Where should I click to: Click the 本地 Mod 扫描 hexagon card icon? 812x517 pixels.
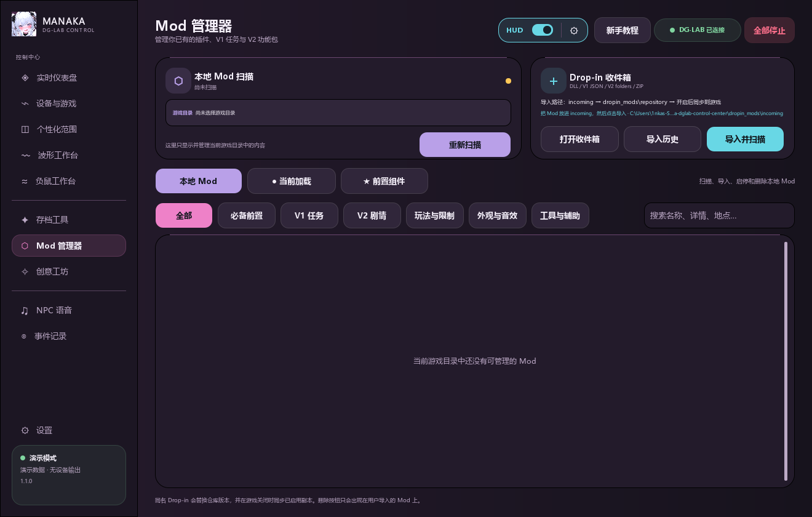pos(178,81)
